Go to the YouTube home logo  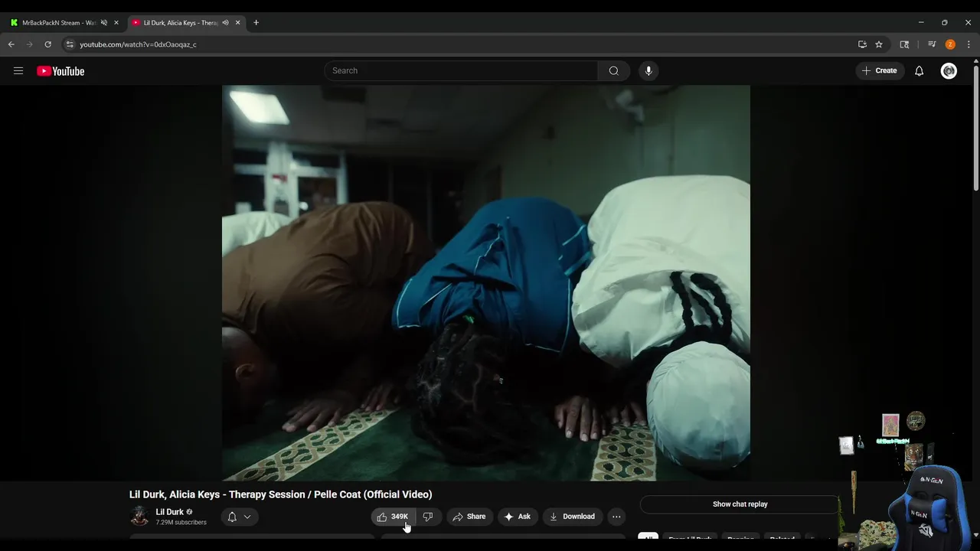coord(60,71)
